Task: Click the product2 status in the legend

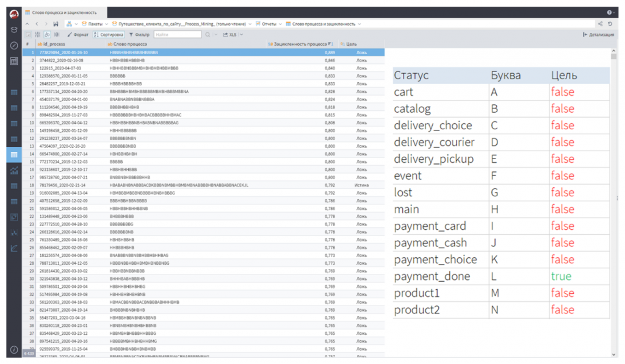Action: pos(416,310)
